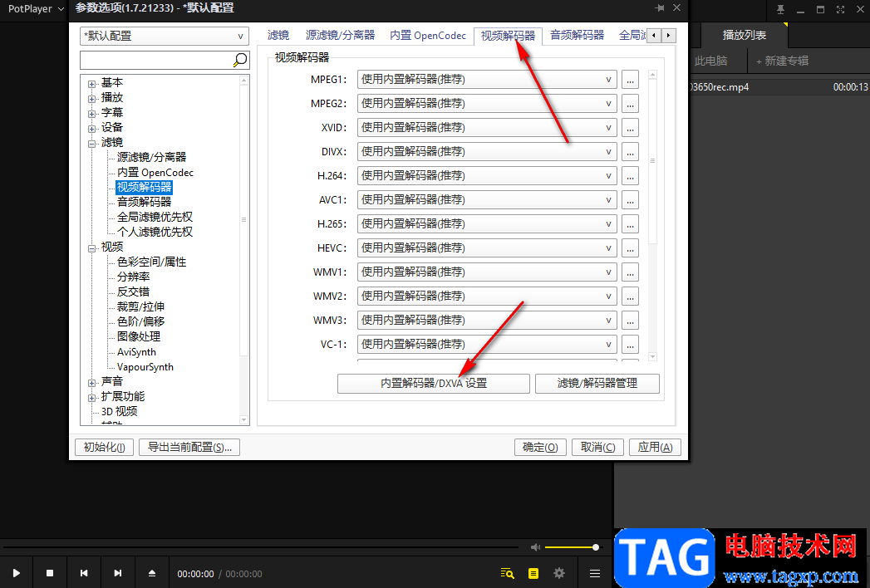870x588 pixels.
Task: Open the 默认配置 profile dropdown
Action: point(165,36)
